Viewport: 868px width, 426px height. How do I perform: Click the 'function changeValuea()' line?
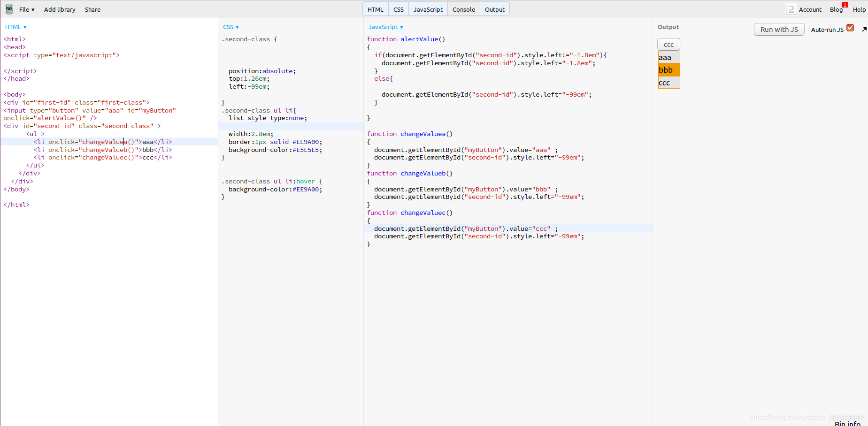point(410,134)
